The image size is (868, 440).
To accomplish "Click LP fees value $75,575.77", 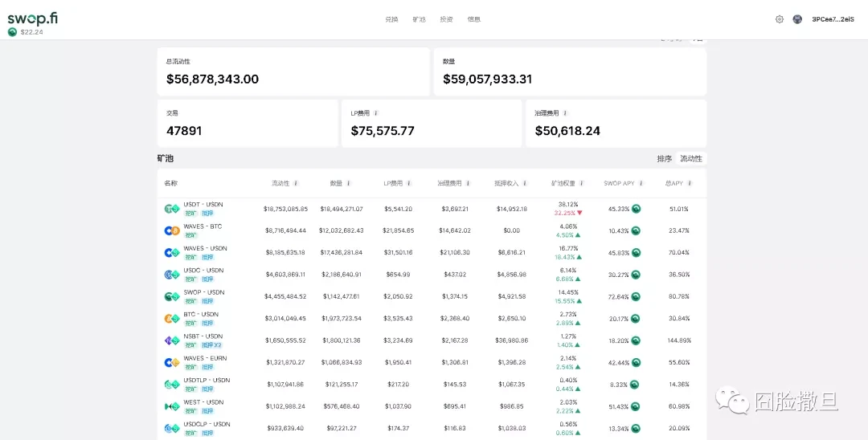I will (x=383, y=131).
